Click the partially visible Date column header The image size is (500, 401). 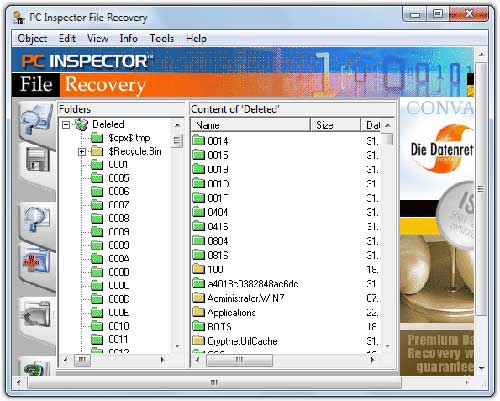click(x=371, y=125)
